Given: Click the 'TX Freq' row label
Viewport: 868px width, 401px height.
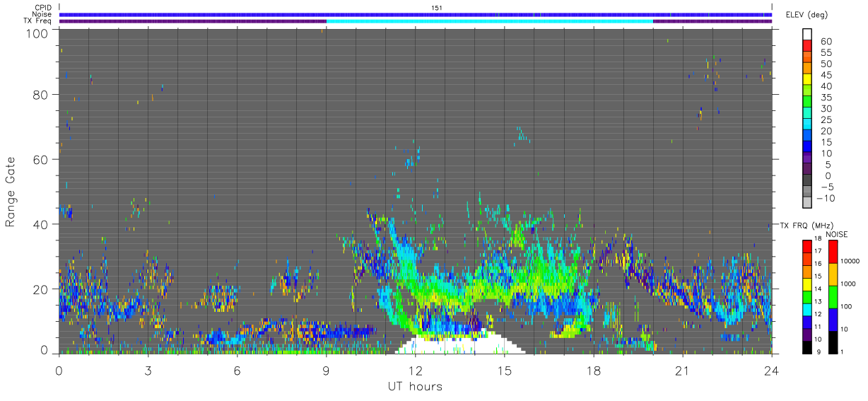Looking at the screenshot, I should click(38, 21).
